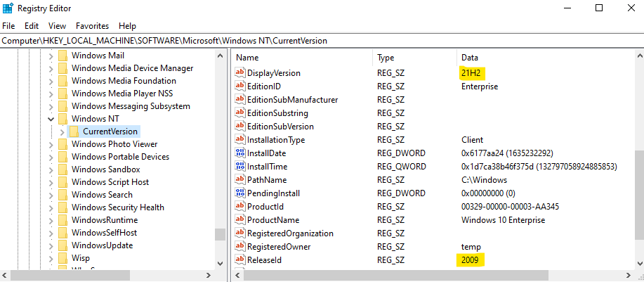
Task: Select the 21H2 data value
Action: 471,72
